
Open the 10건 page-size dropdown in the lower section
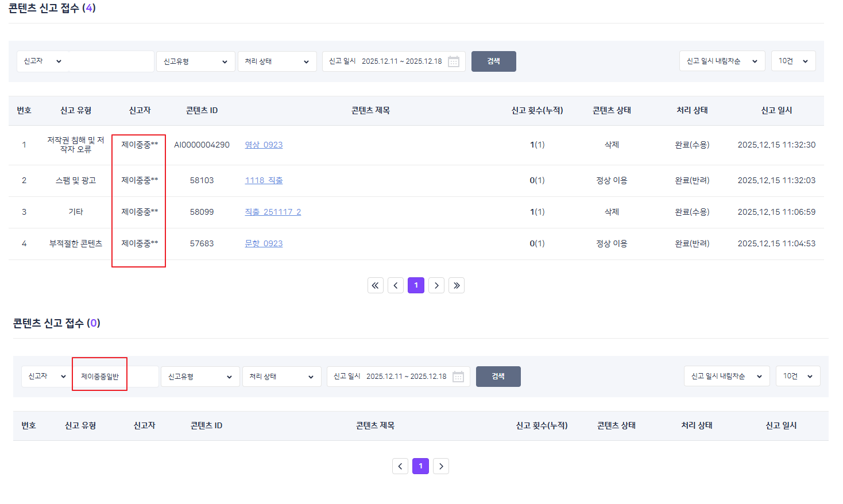[798, 376]
